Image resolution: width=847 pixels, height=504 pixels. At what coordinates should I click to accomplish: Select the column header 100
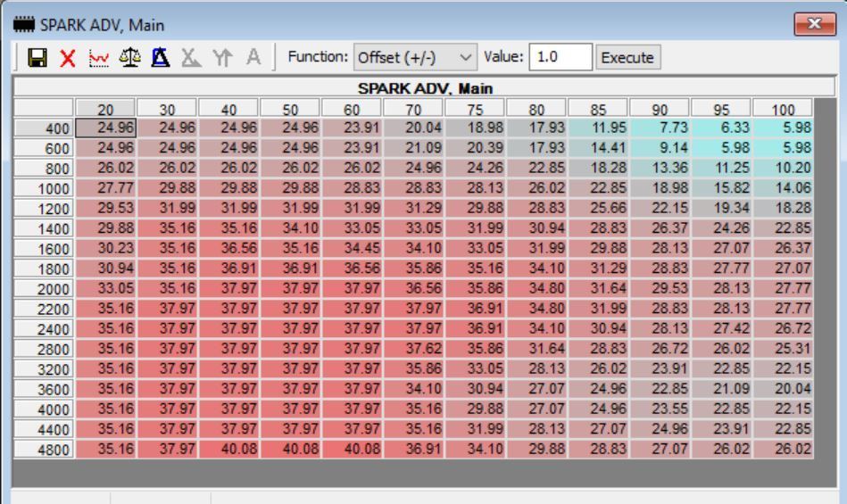coord(782,110)
